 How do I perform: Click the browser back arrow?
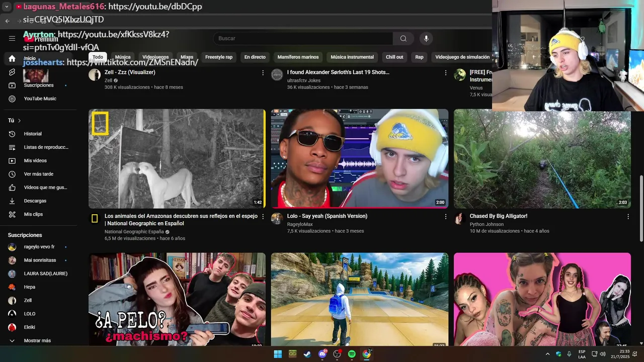point(8,21)
